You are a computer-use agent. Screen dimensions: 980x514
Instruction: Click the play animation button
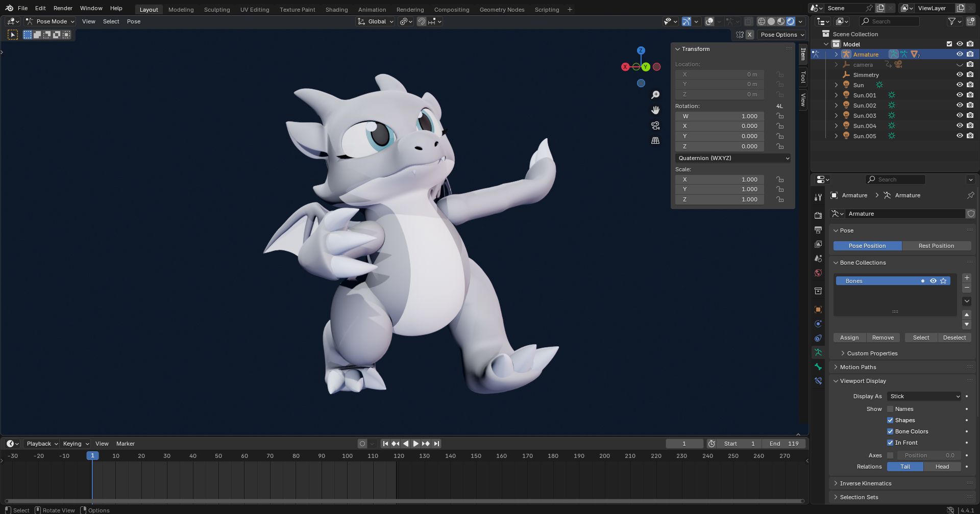(415, 444)
